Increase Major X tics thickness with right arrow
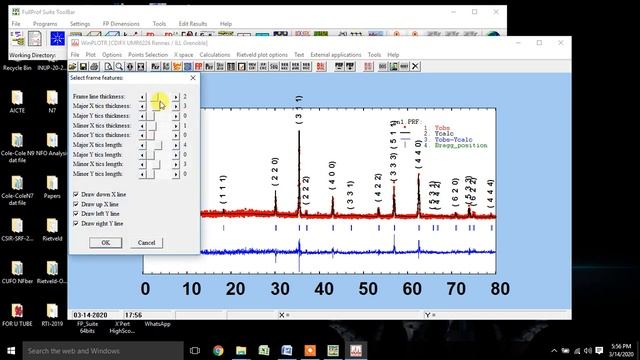Image resolution: width=640 pixels, height=360 pixels. (176, 106)
